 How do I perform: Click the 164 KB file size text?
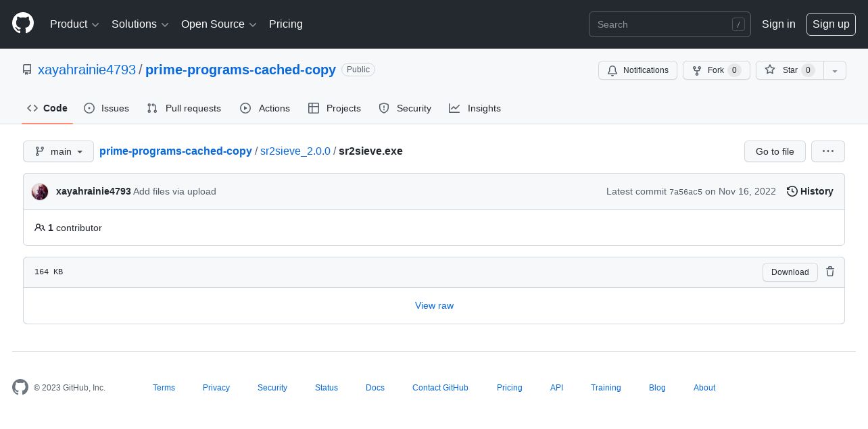pyautogui.click(x=49, y=272)
